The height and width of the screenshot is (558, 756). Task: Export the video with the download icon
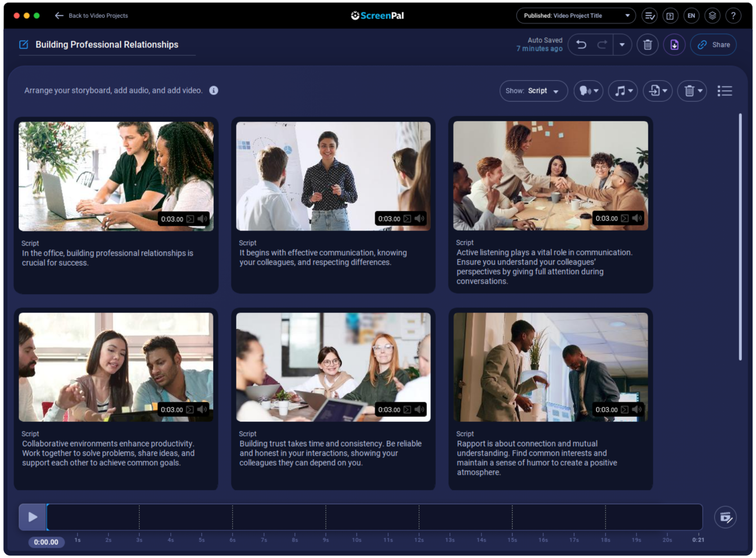674,44
